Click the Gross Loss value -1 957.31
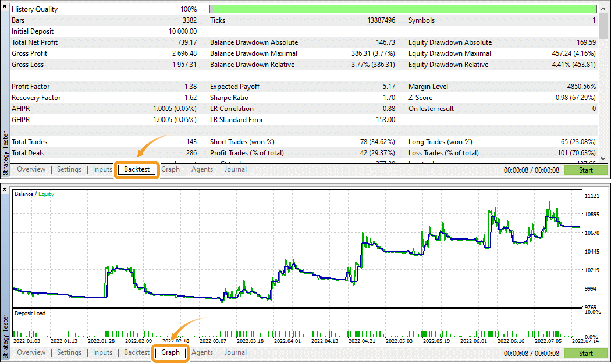The image size is (611, 364). coord(183,65)
